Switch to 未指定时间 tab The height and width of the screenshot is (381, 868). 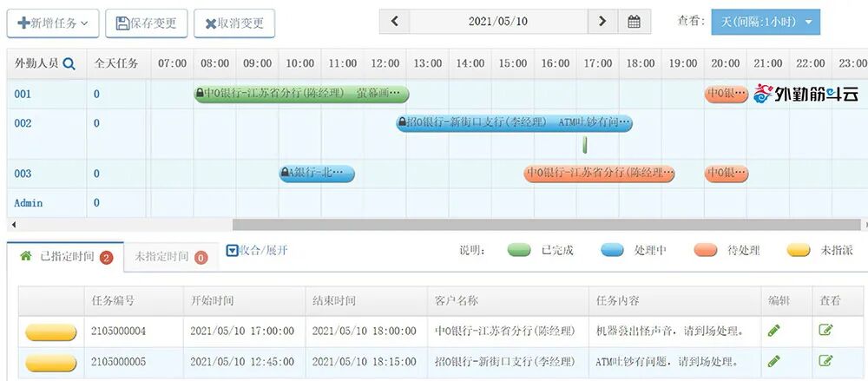[x=171, y=257]
